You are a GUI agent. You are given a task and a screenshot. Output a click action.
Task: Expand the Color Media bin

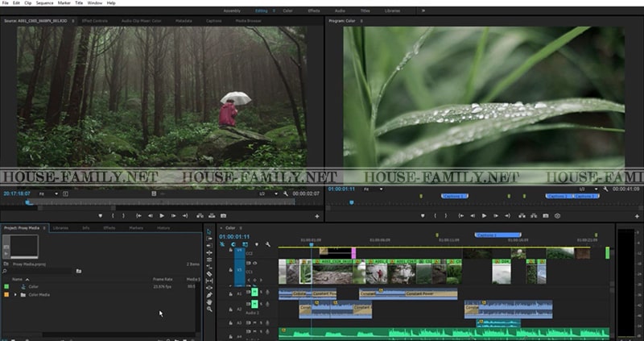[15, 295]
